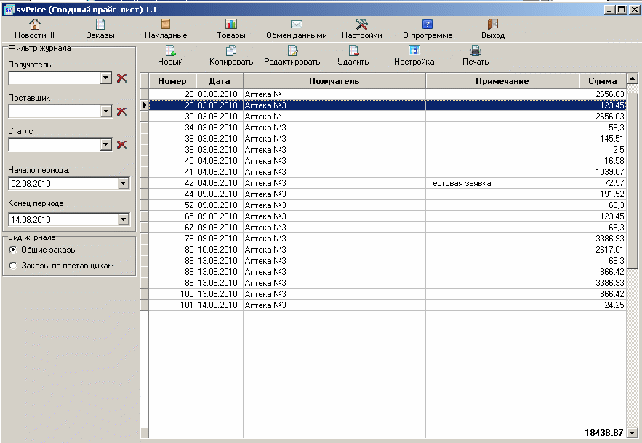642x443 pixels.
Task: Select the second journal view radio button
Action: pos(13,266)
